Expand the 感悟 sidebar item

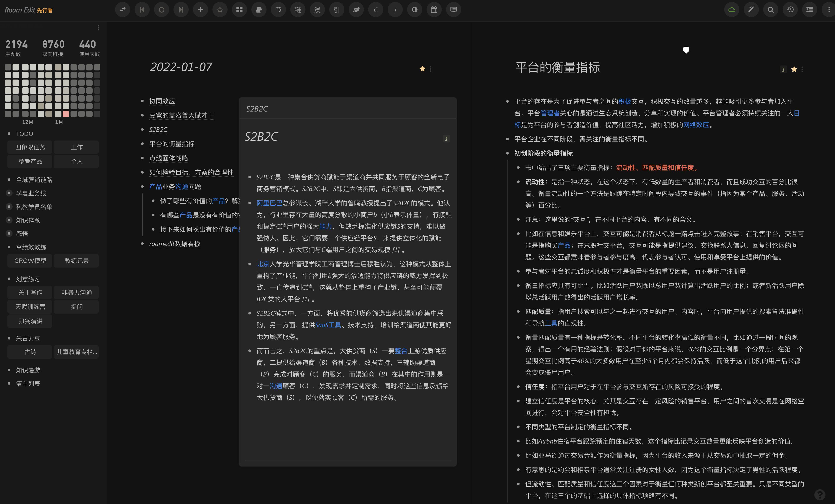[x=9, y=234]
